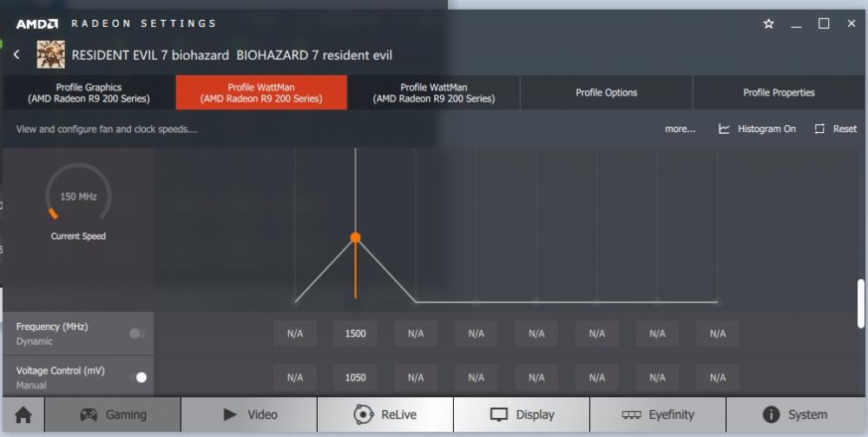Screen dimensions: 868x437
Task: Open the Profile Properties tab
Action: pos(779,93)
